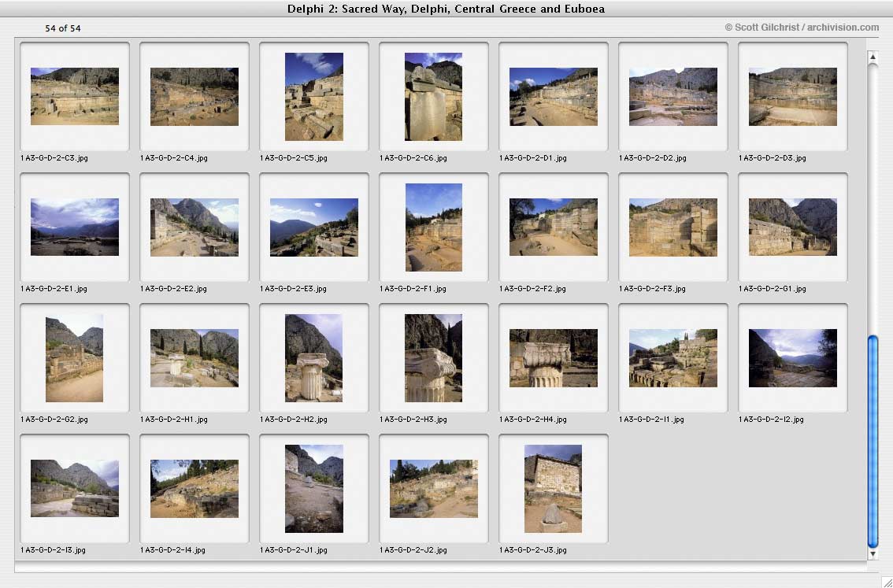Choose the 1A3-G-D-2-I3.jpg image

pyautogui.click(x=75, y=488)
